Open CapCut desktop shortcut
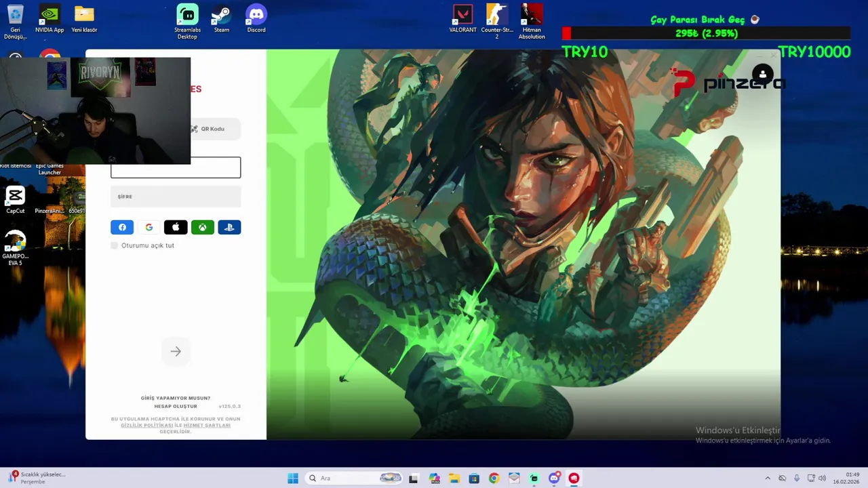Image resolution: width=868 pixels, height=488 pixels. point(15,201)
